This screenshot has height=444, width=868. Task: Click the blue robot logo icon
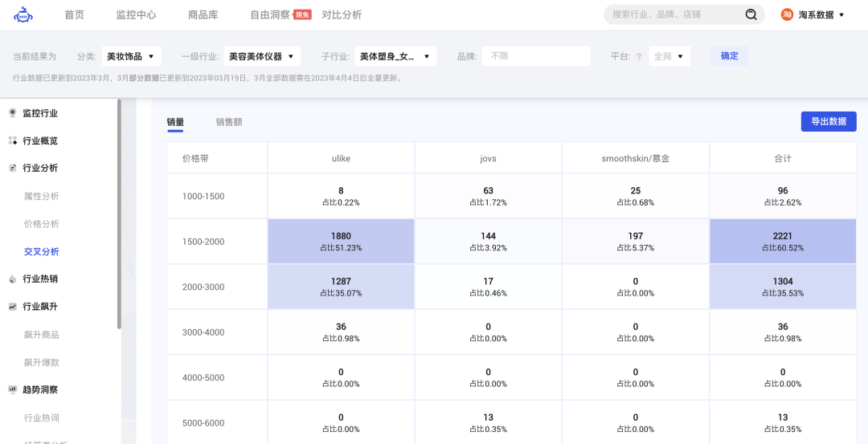click(23, 15)
